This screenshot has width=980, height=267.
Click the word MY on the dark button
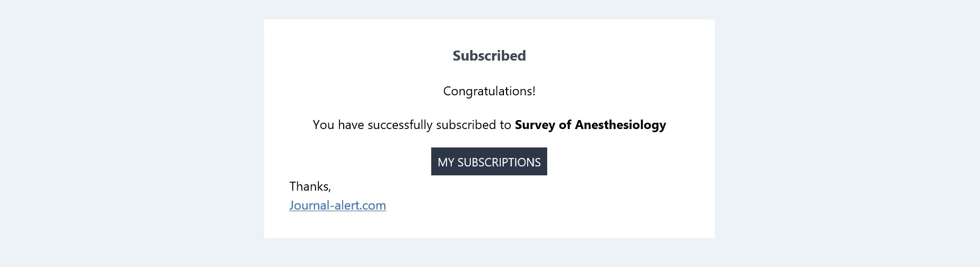445,162
